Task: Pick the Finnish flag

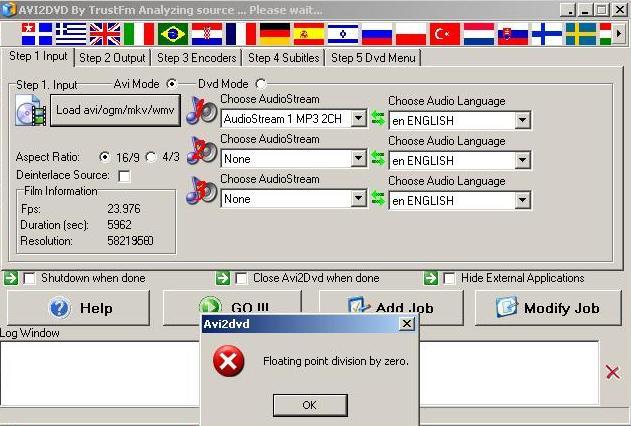Action: (x=547, y=34)
